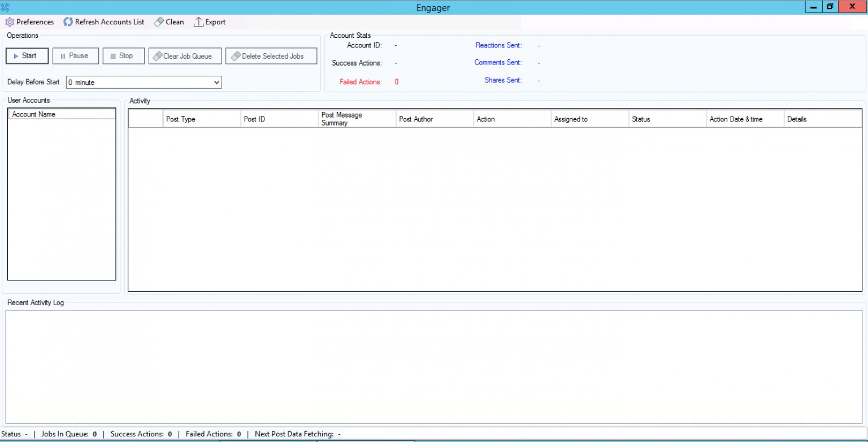
Task: Click the Status column header
Action: click(667, 119)
